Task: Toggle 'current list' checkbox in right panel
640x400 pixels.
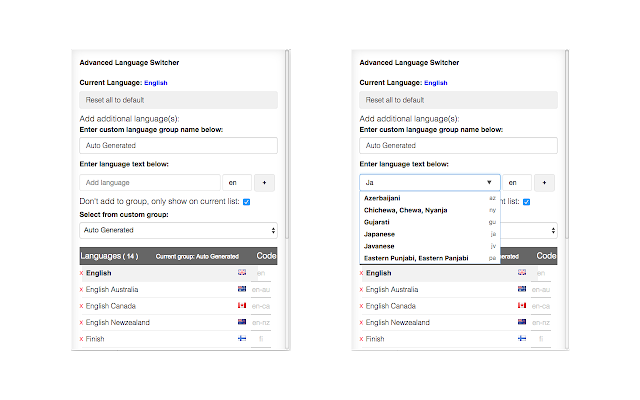Action: tap(527, 202)
